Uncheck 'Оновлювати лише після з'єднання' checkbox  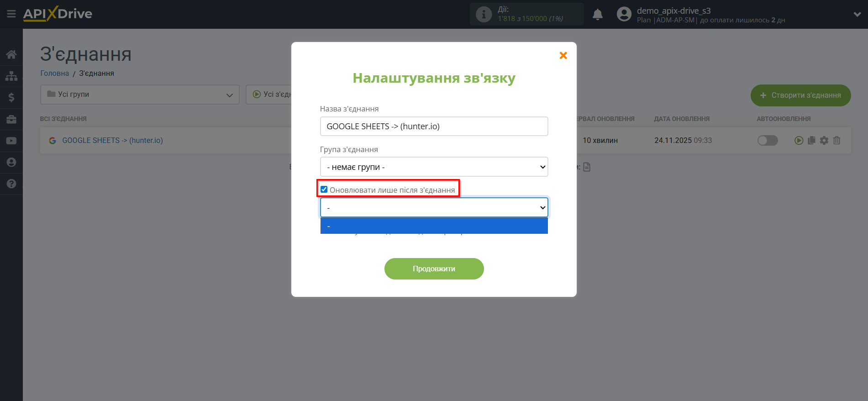click(x=324, y=190)
